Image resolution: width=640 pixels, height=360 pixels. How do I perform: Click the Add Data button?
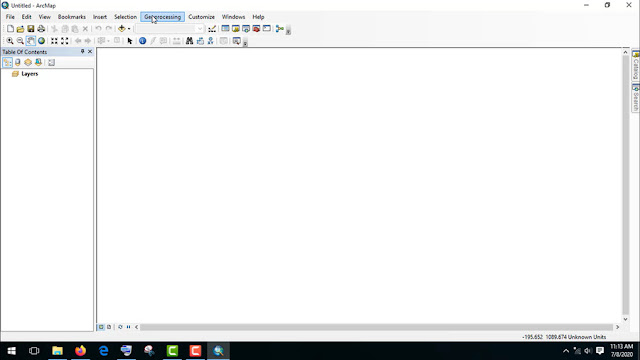pos(122,29)
